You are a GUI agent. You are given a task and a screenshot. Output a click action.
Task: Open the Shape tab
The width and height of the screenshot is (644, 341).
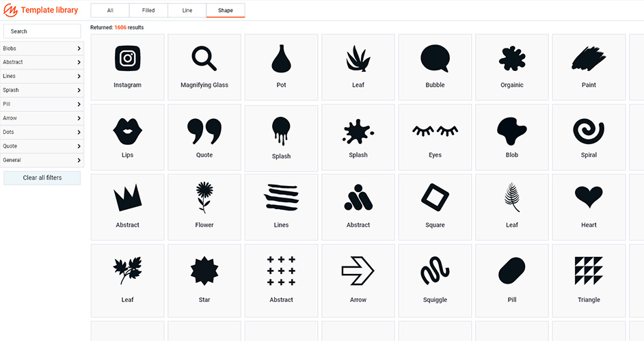(226, 10)
